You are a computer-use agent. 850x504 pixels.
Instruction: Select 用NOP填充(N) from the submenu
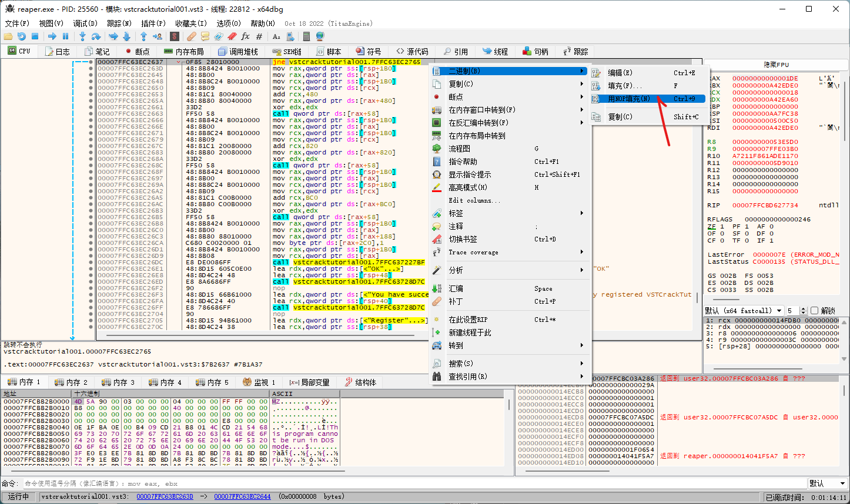[629, 99]
